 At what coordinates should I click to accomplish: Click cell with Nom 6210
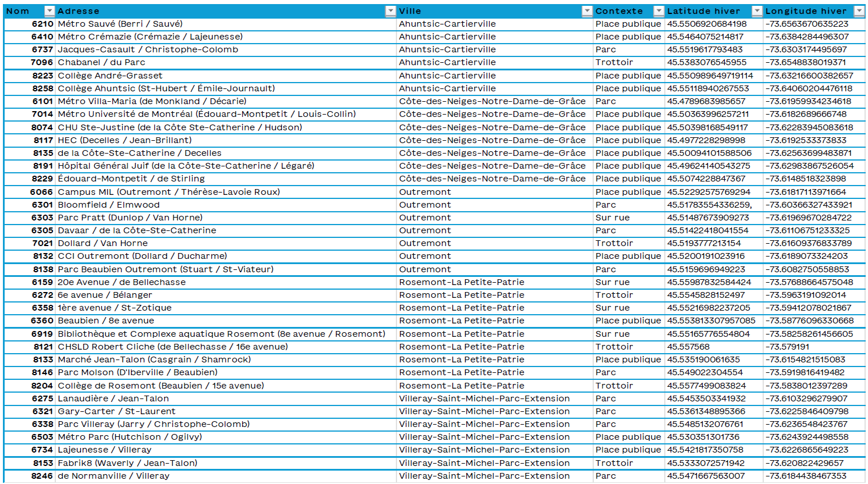[30, 24]
